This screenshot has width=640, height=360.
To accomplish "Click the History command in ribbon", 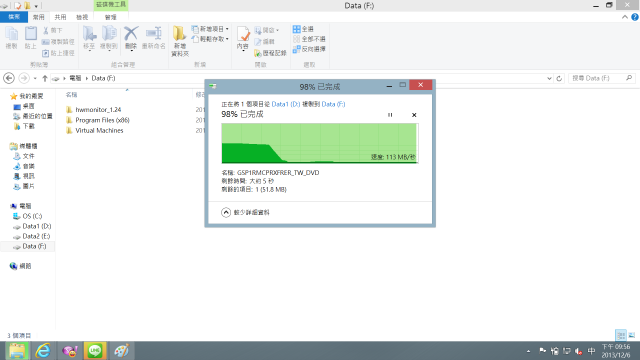I will pyautogui.click(x=270, y=53).
